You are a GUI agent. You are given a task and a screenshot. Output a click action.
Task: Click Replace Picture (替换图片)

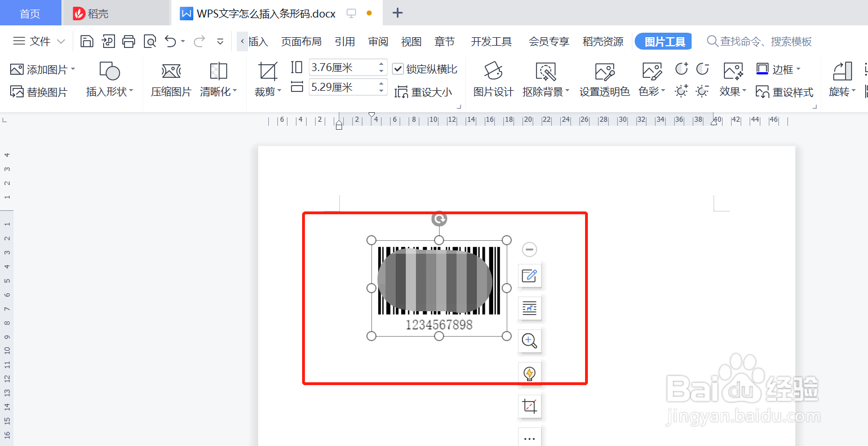[x=39, y=92]
